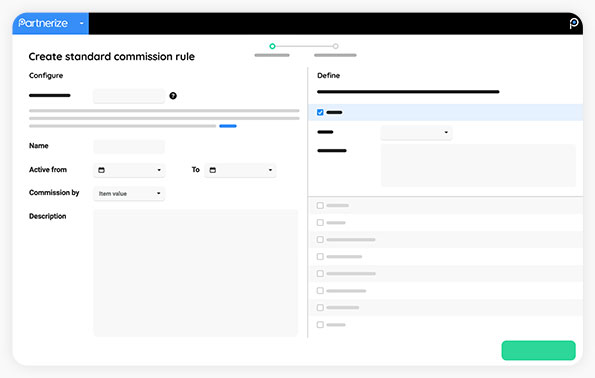Tick the last checkbox in Define list

pos(320,324)
